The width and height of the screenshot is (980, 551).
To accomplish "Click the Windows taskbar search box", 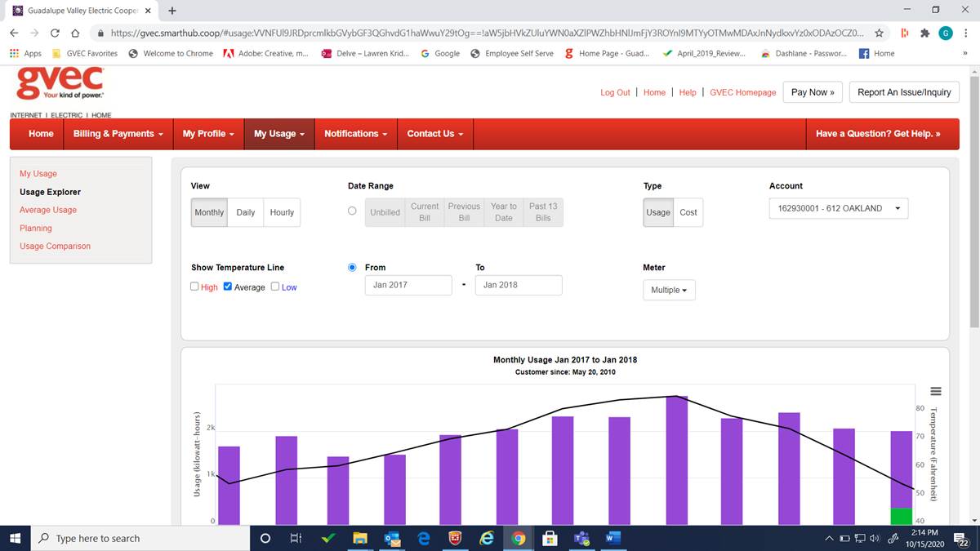I will [140, 538].
